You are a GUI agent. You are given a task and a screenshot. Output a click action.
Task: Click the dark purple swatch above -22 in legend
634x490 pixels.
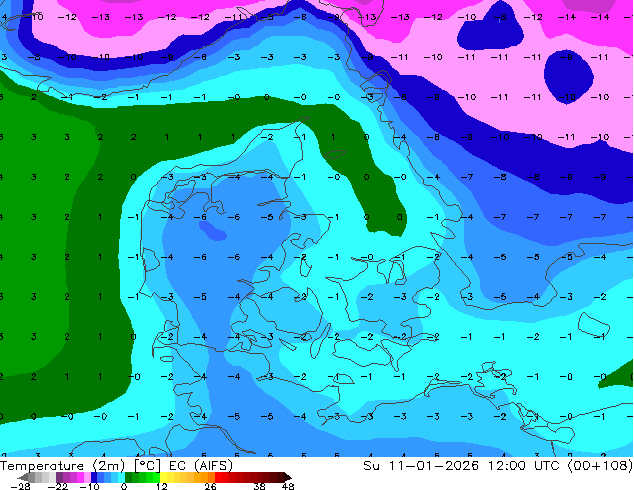59,477
